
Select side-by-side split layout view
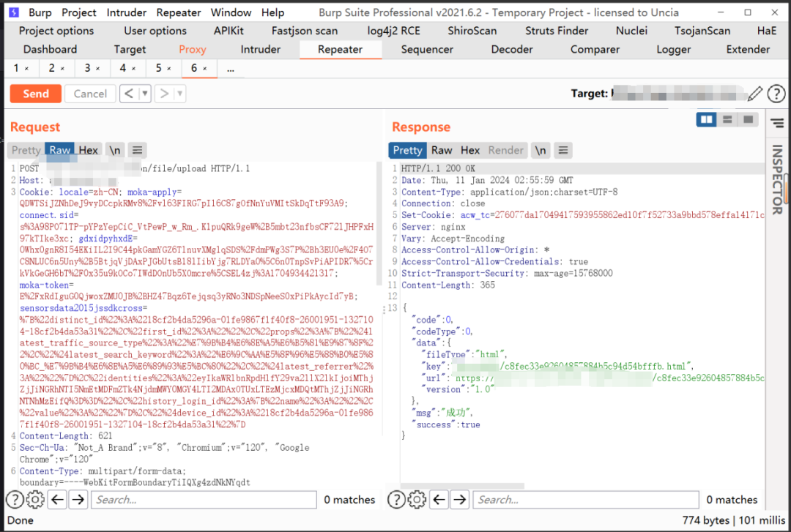706,119
